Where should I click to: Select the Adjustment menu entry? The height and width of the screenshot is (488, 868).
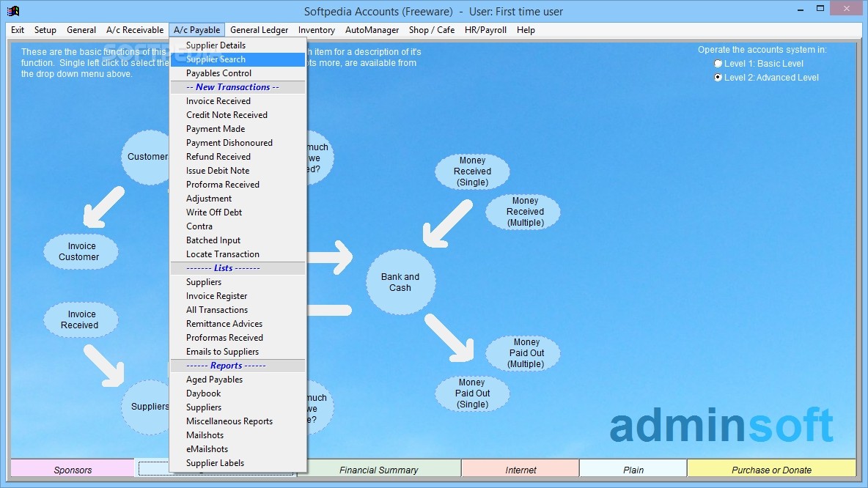coord(238,199)
